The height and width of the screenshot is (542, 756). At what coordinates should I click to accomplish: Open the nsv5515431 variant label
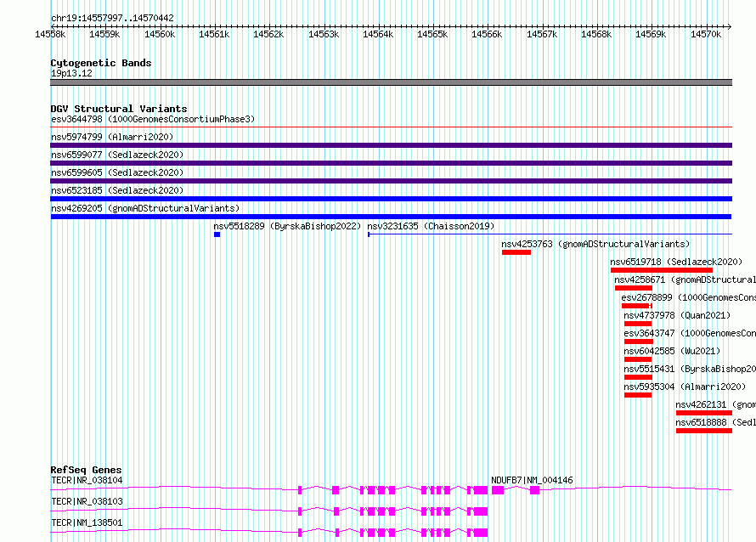690,369
